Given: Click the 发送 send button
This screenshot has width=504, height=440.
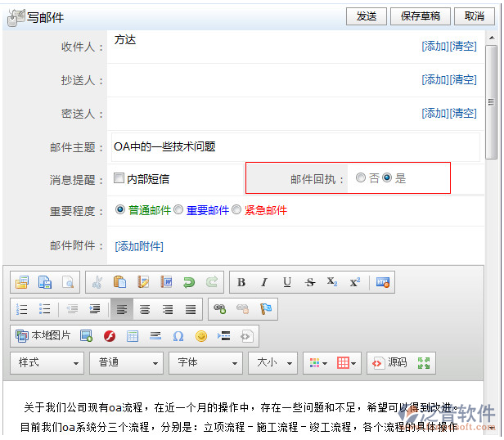Looking at the screenshot, I should click(367, 16).
